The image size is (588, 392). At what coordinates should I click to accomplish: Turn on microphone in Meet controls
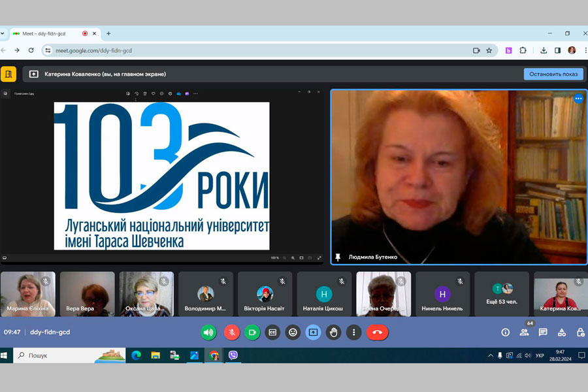point(231,333)
